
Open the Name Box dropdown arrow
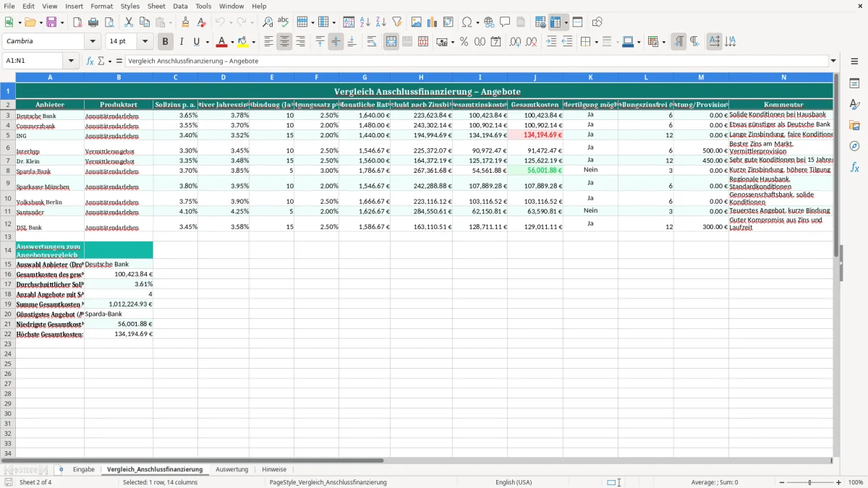coord(71,61)
